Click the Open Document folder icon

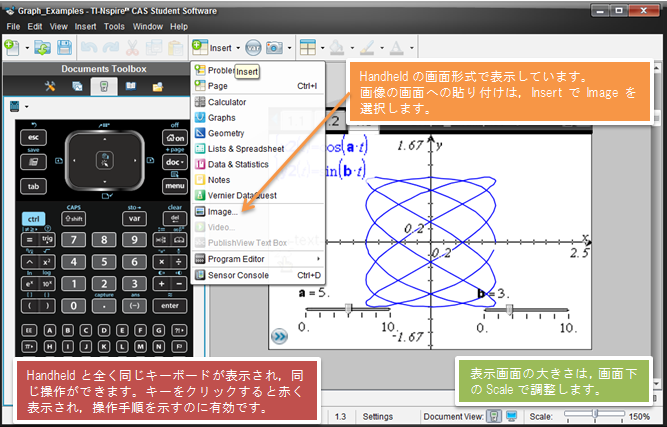[x=42, y=48]
